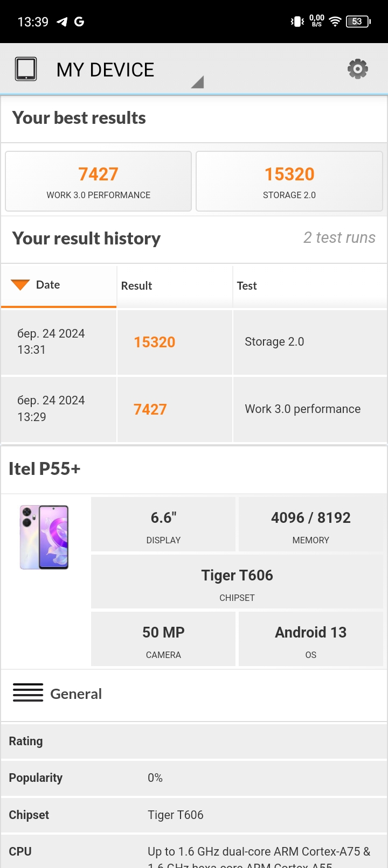Sort by the Result column header

[136, 286]
